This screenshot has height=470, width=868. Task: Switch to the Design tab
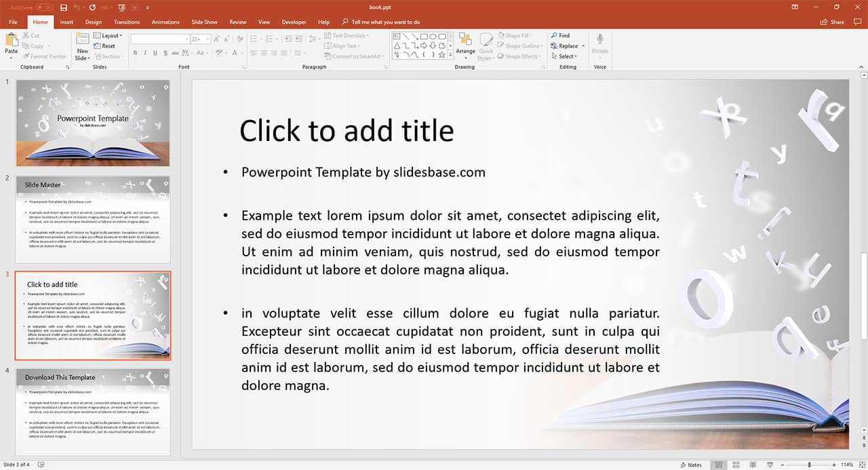[94, 22]
